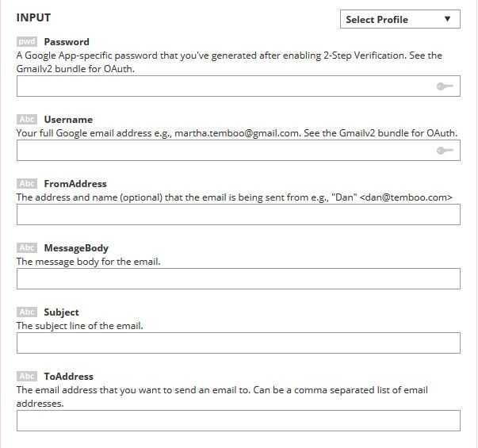Click into the MessageBody text box

pos(238,279)
